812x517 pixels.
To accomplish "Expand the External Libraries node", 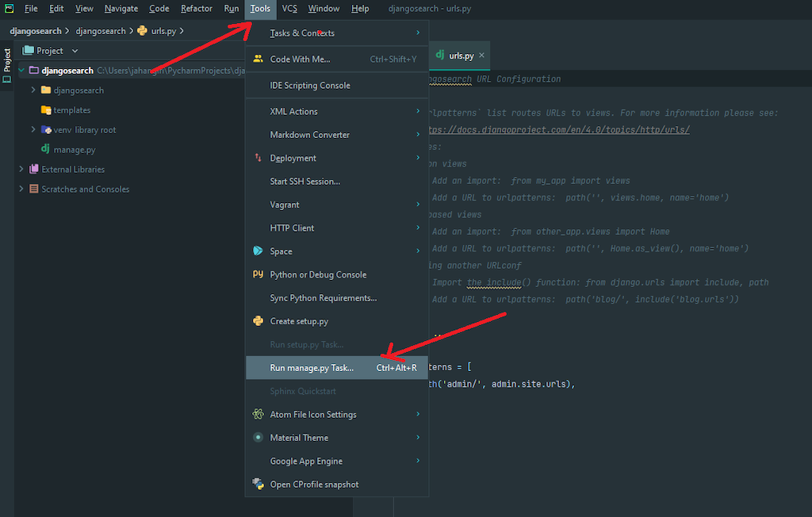I will 20,169.
